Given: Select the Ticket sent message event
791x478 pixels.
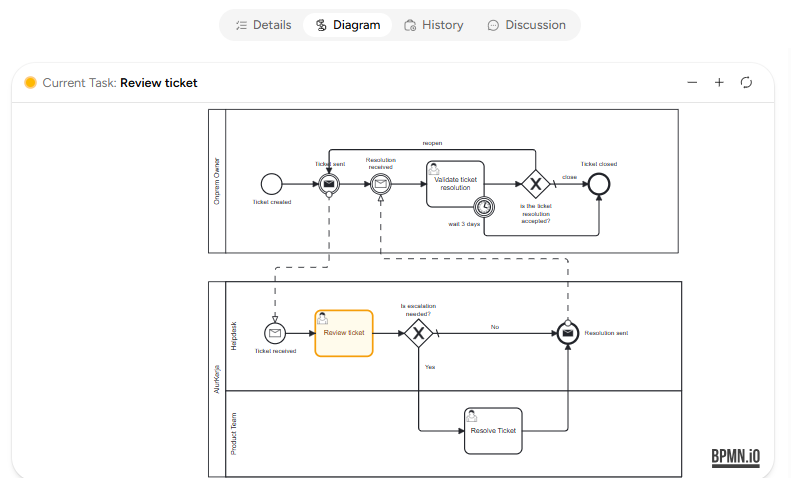Looking at the screenshot, I should click(x=329, y=184).
